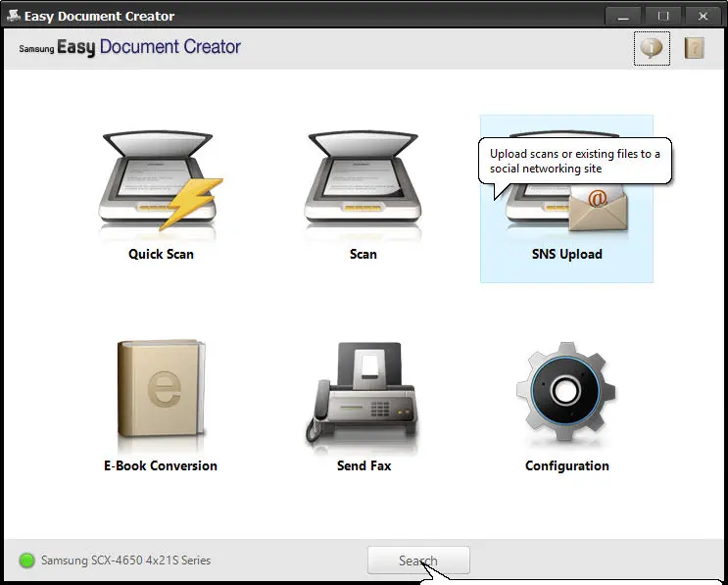Click the E-Book Conversion label

161,465
